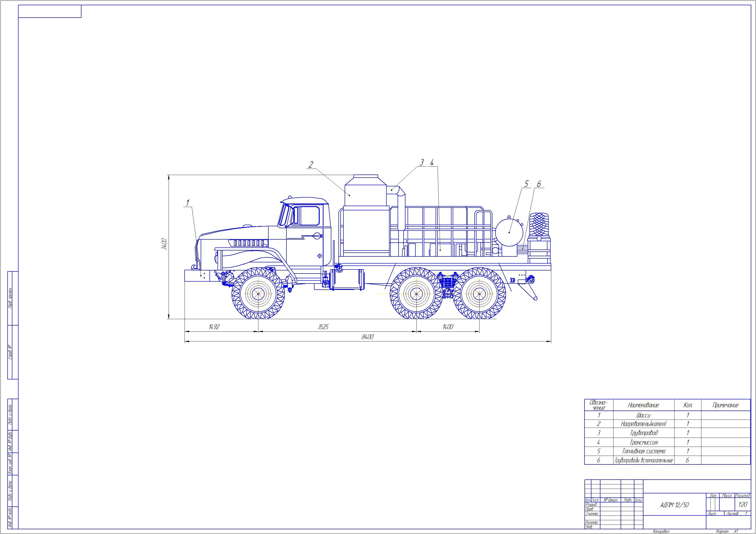Select the 'Шасси' cell in parts table

(x=643, y=415)
